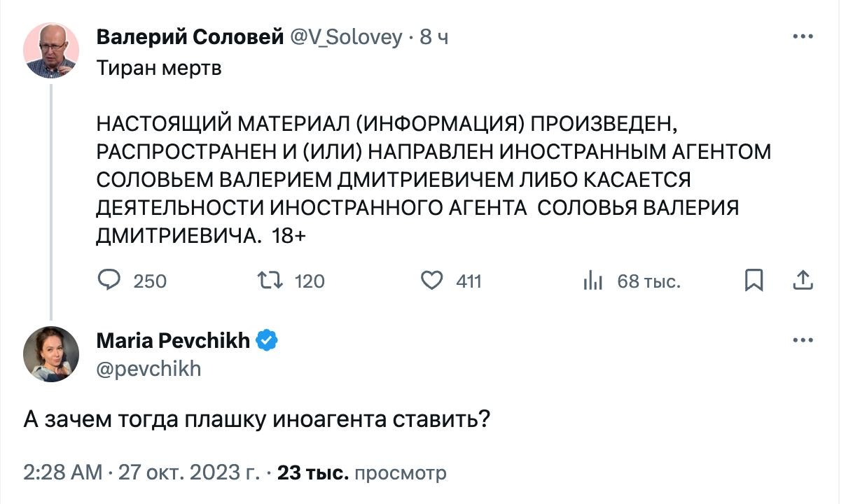Open the Валерий Соловей display name
Screen dimensions: 846x504
(190, 37)
